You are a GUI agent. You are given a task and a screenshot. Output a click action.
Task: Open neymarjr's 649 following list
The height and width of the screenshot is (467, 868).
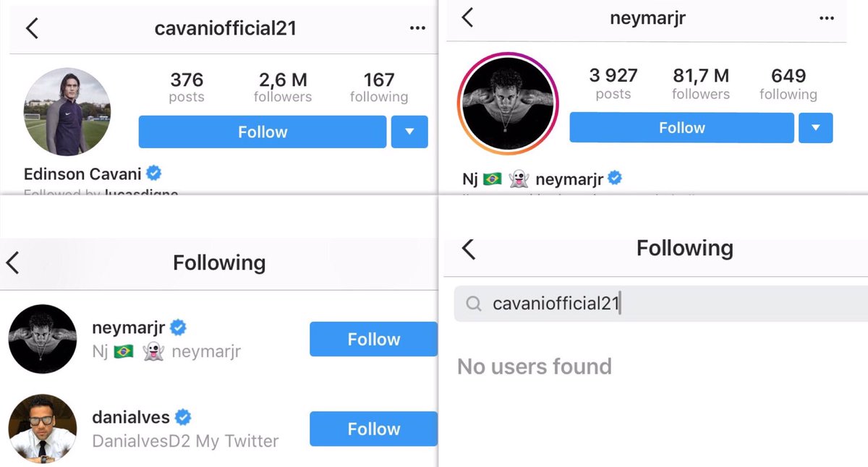coord(788,83)
